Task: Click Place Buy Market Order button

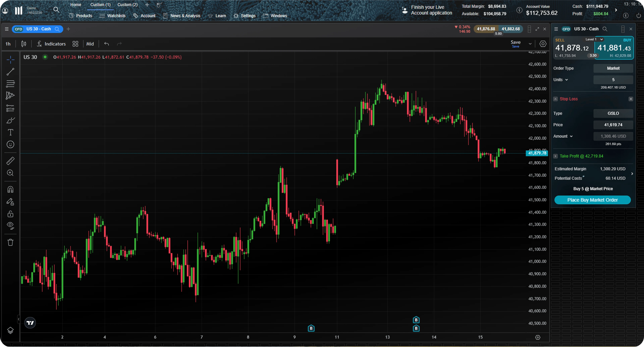Action: pos(592,200)
